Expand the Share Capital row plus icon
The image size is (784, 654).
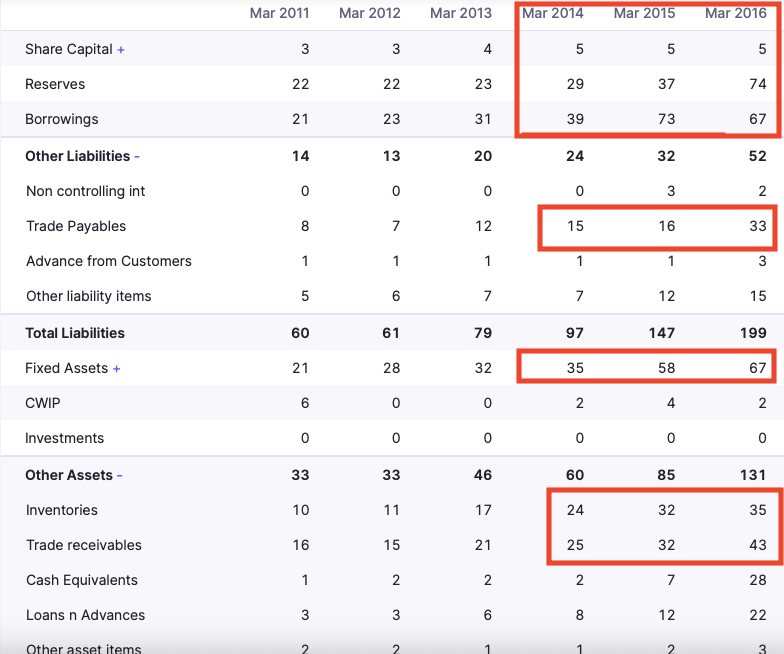click(121, 50)
